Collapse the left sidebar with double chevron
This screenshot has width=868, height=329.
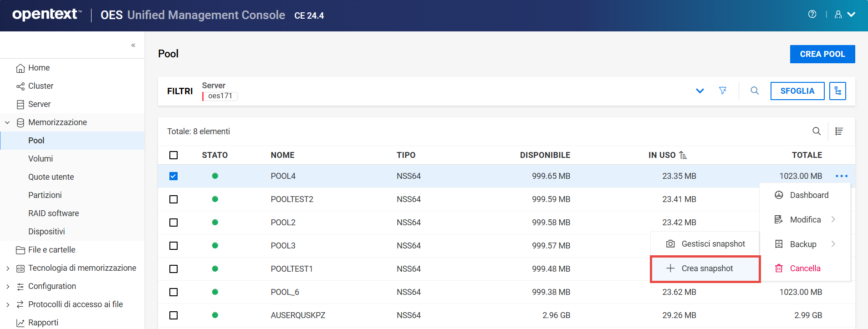[133, 45]
